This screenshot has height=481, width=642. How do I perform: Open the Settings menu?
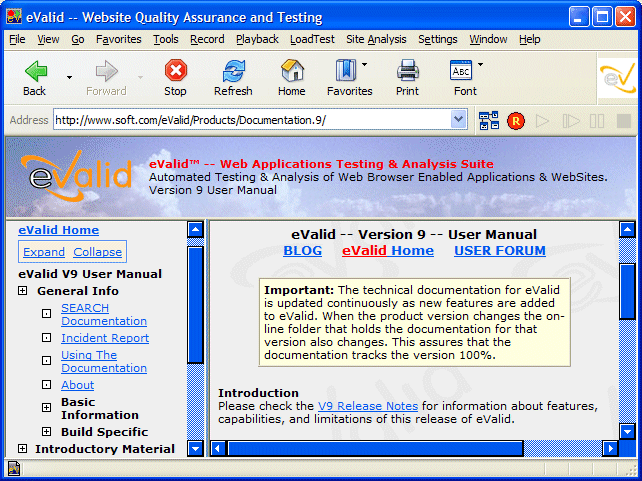(x=438, y=39)
